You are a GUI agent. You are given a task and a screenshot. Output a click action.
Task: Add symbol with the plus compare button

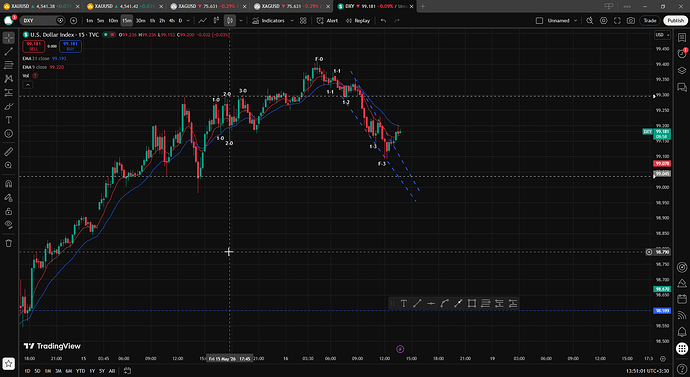pos(73,21)
